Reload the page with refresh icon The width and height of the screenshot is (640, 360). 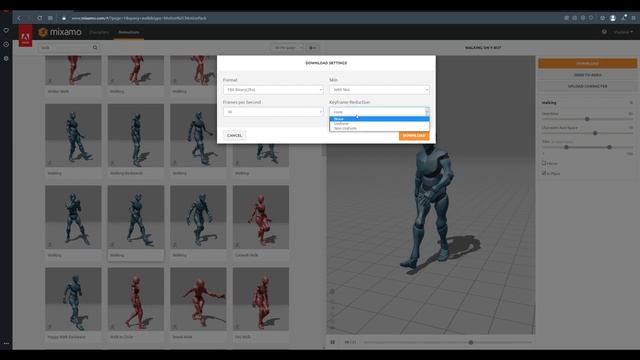pyautogui.click(x=40, y=18)
